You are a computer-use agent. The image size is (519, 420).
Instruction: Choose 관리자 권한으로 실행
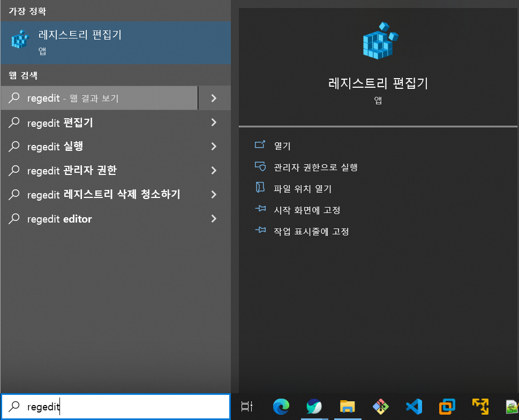tap(315, 167)
